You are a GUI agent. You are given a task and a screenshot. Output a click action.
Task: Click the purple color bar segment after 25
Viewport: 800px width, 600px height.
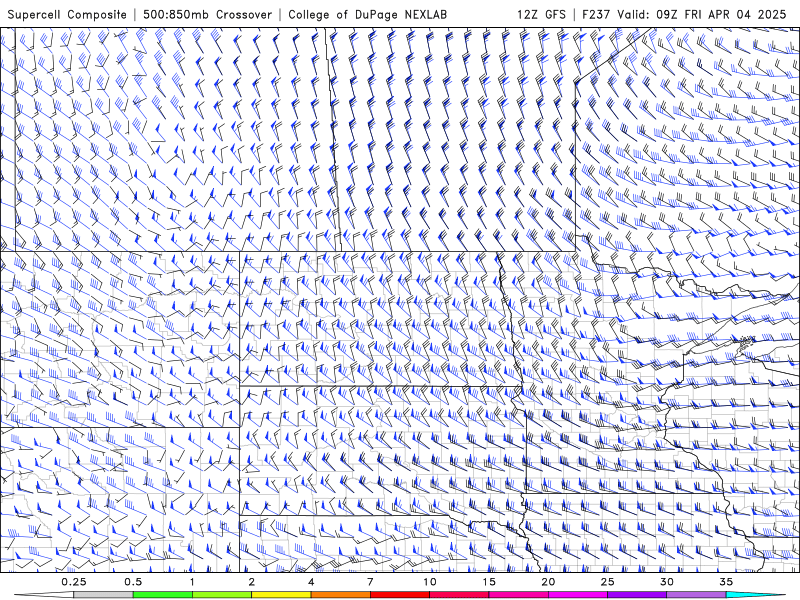637,595
